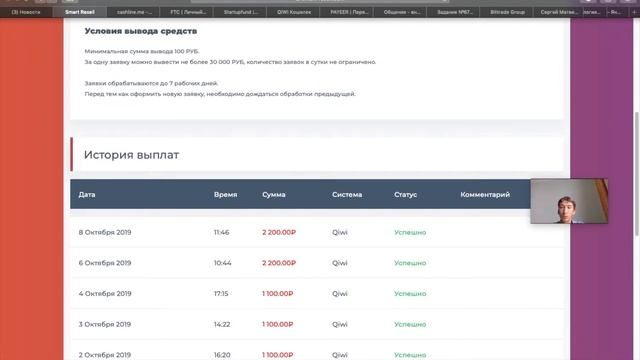Image resolution: width=640 pixels, height=360 pixels.
Task: Click Qiwi in the 6 Октября row
Action: pyautogui.click(x=340, y=263)
